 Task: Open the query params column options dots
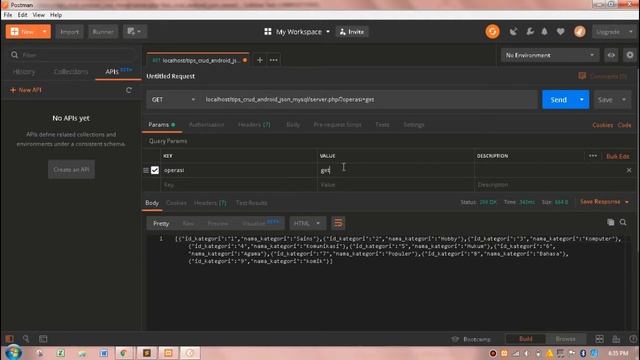[593, 156]
